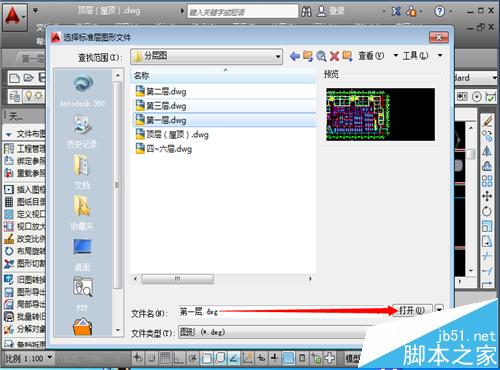The image size is (500, 370).
Task: Click the create new folder icon
Action: (347, 56)
